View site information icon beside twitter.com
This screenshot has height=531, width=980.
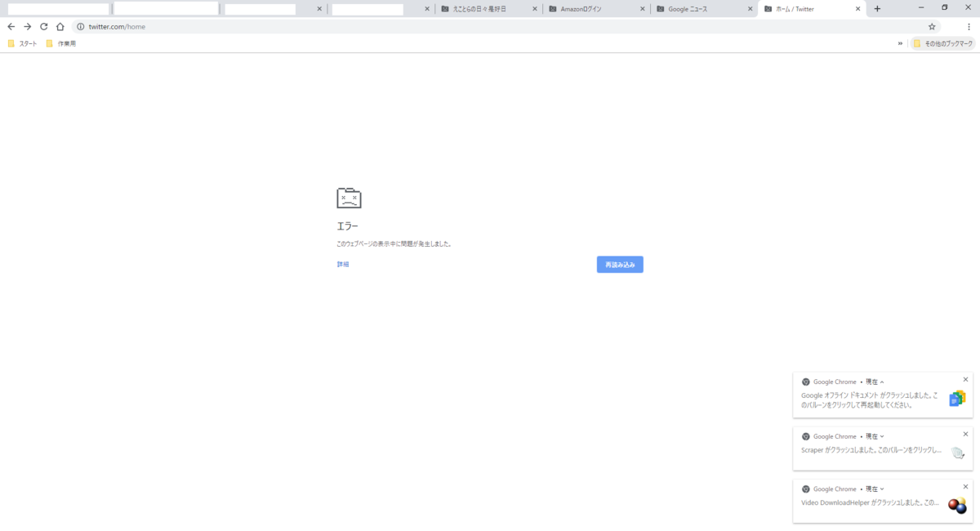click(81, 26)
